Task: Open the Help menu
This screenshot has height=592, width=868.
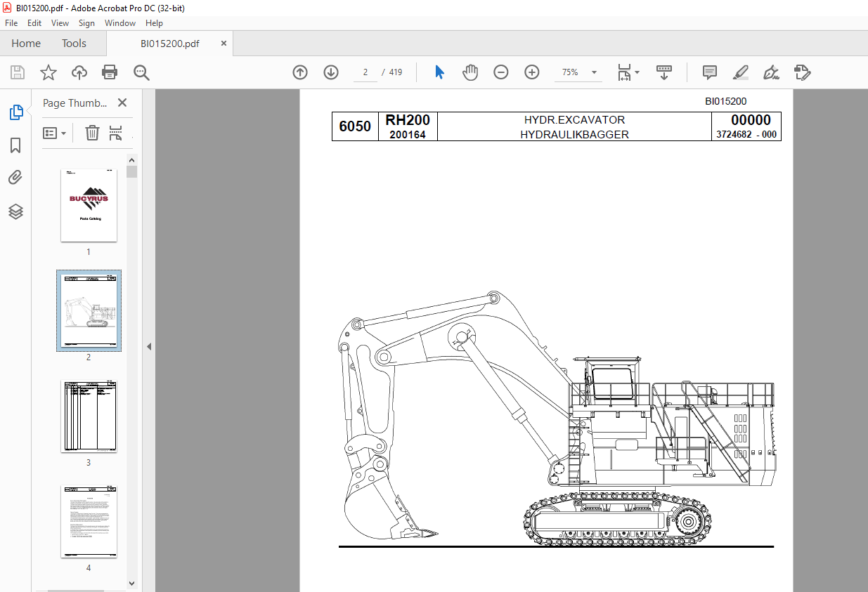Action: (x=154, y=23)
